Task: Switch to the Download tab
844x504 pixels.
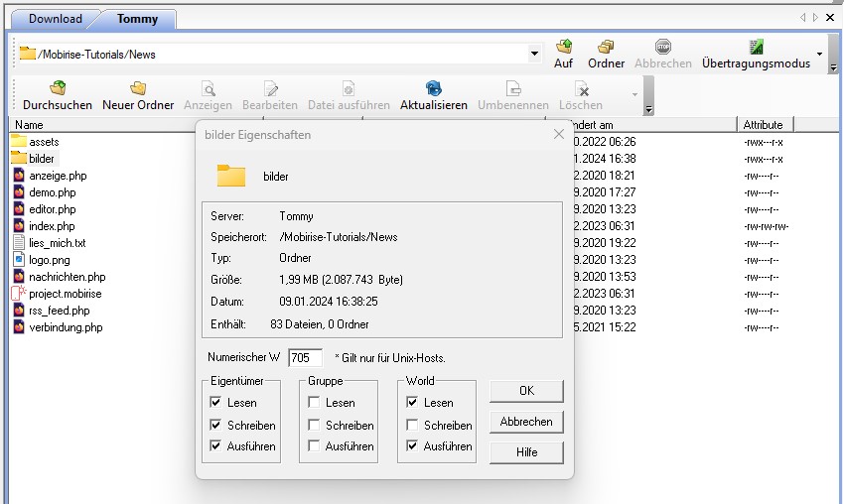Action: point(55,18)
